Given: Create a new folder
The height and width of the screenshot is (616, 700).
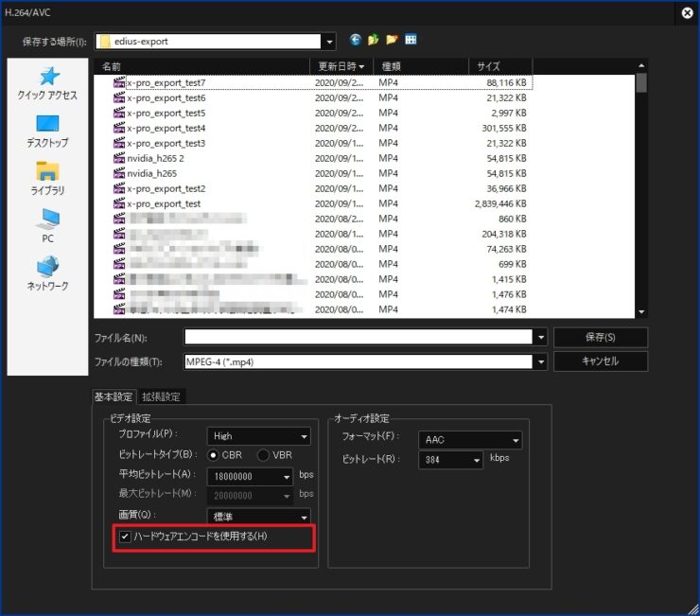Looking at the screenshot, I should coord(392,41).
